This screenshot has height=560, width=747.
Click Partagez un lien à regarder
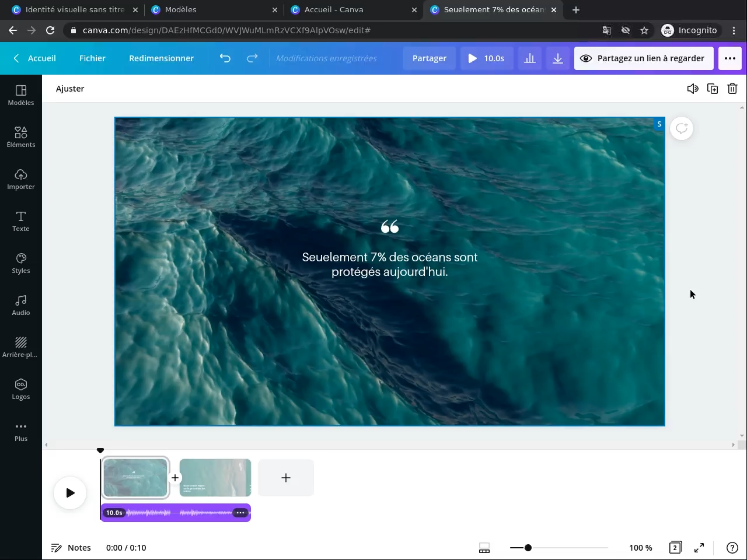(644, 58)
